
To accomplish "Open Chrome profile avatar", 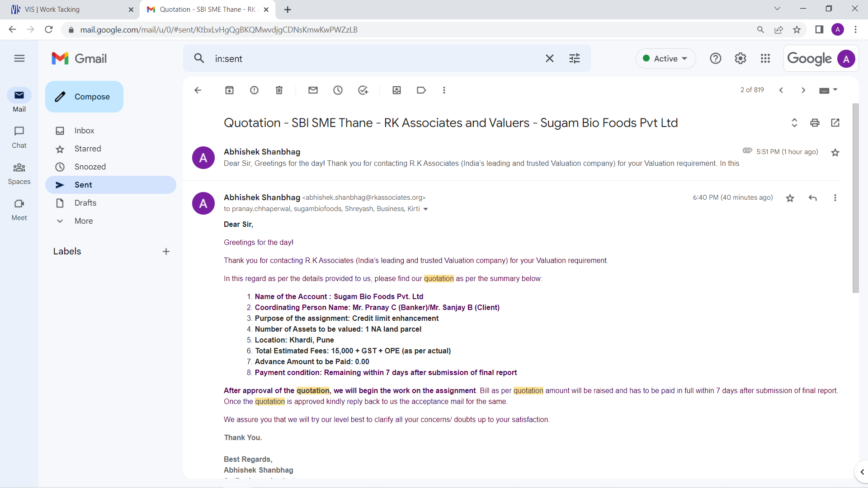I will (838, 30).
